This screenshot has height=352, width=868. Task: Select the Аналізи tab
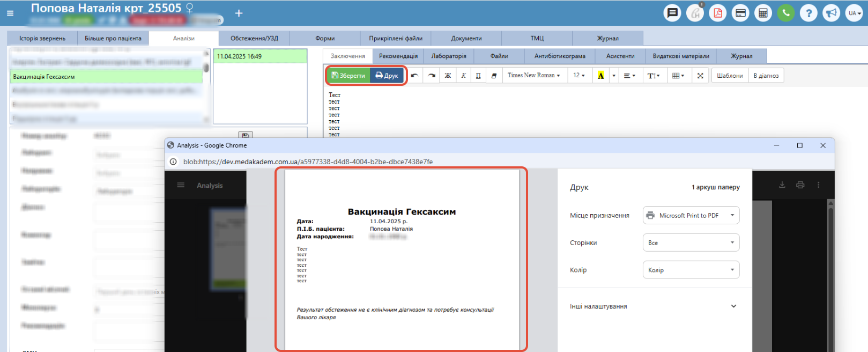[184, 38]
